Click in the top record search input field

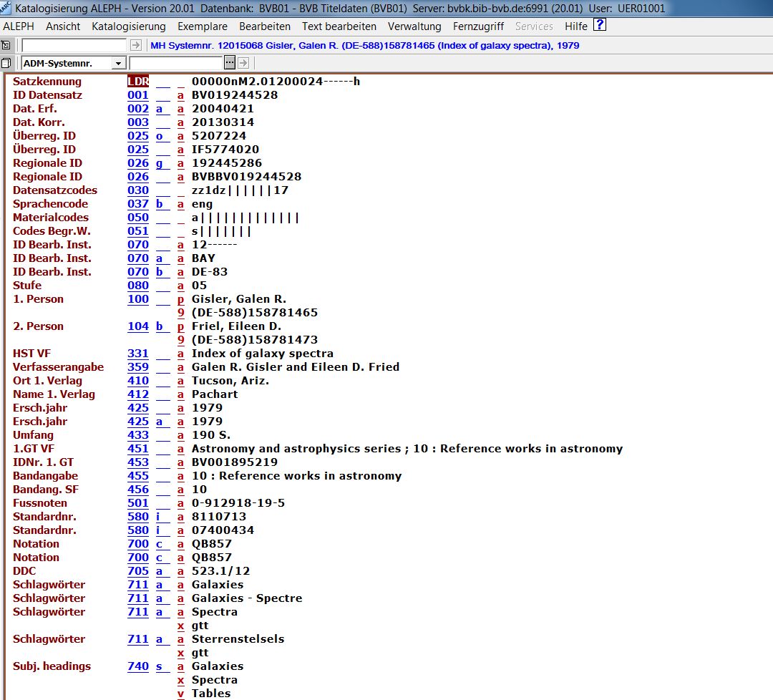coord(74,45)
